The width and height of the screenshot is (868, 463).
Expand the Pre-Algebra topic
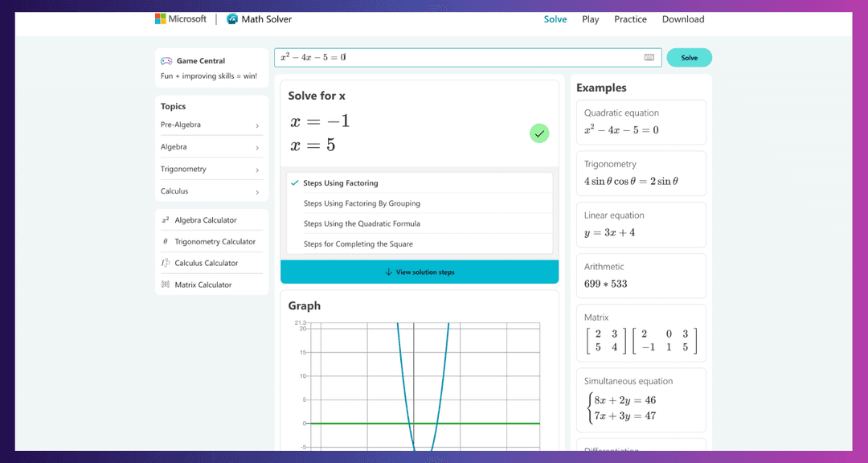pyautogui.click(x=256, y=125)
